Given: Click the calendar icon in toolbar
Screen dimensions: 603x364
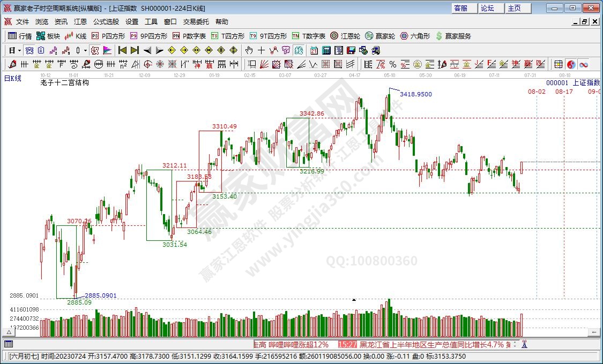Looking at the screenshot, I should tap(314, 50).
